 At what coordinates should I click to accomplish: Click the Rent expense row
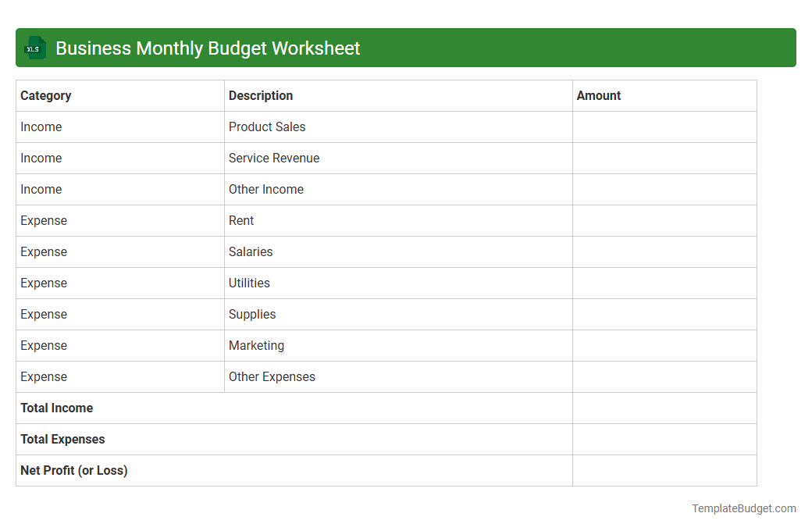click(241, 220)
